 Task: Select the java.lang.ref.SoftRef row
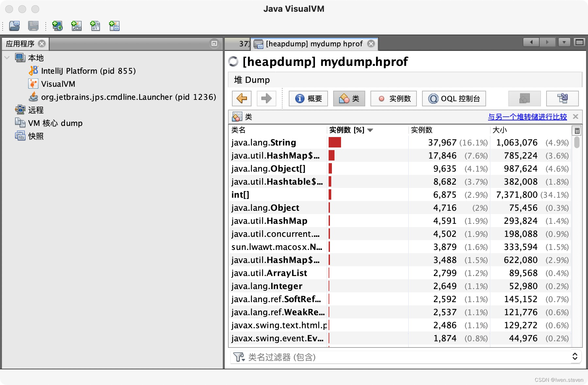(x=400, y=299)
